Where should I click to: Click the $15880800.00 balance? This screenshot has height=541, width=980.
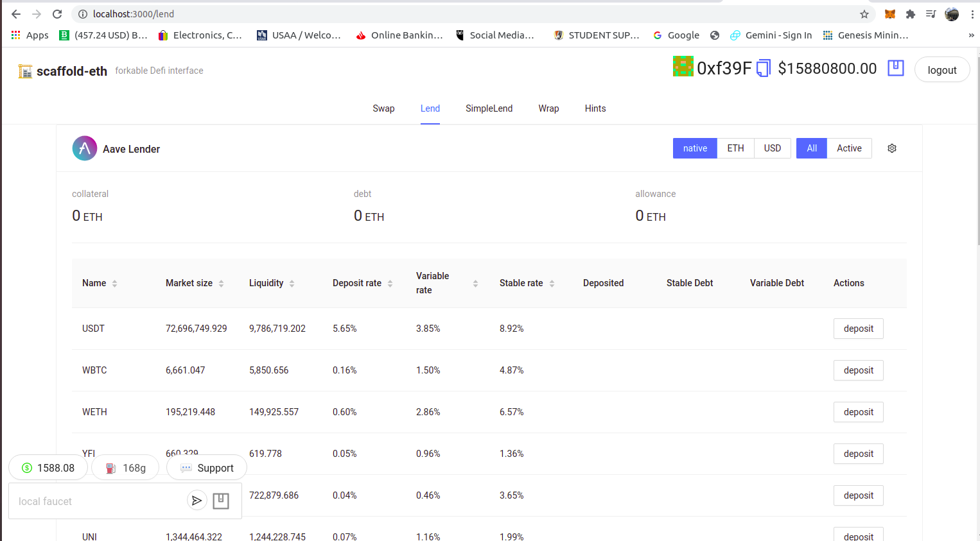pos(827,69)
